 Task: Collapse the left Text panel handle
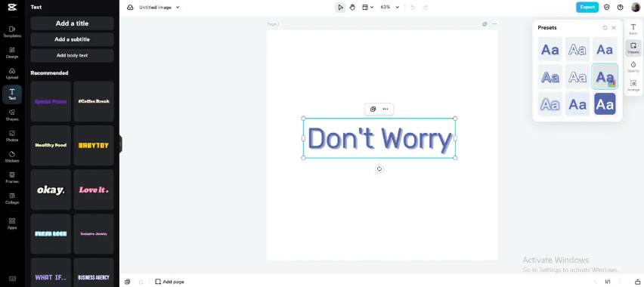coord(121,144)
